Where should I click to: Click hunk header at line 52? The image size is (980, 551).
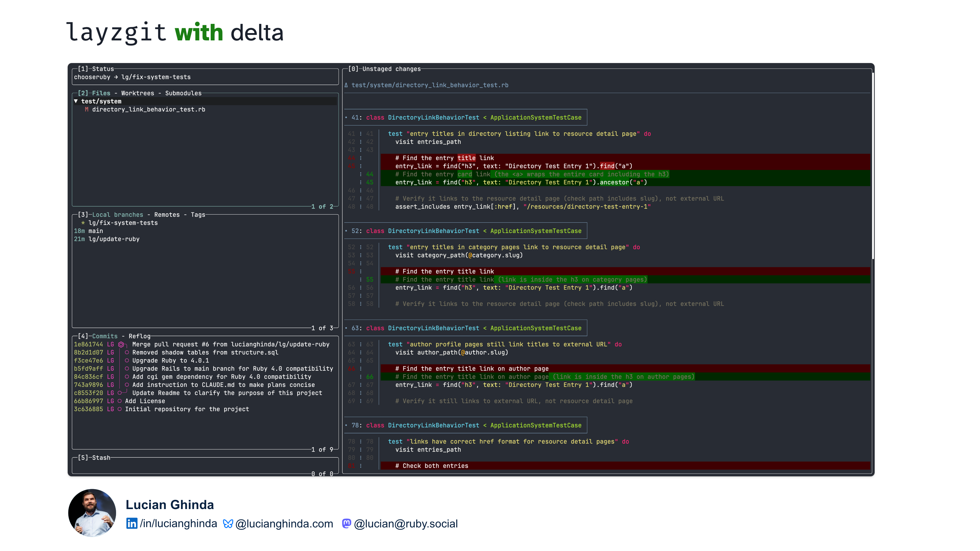(x=466, y=231)
